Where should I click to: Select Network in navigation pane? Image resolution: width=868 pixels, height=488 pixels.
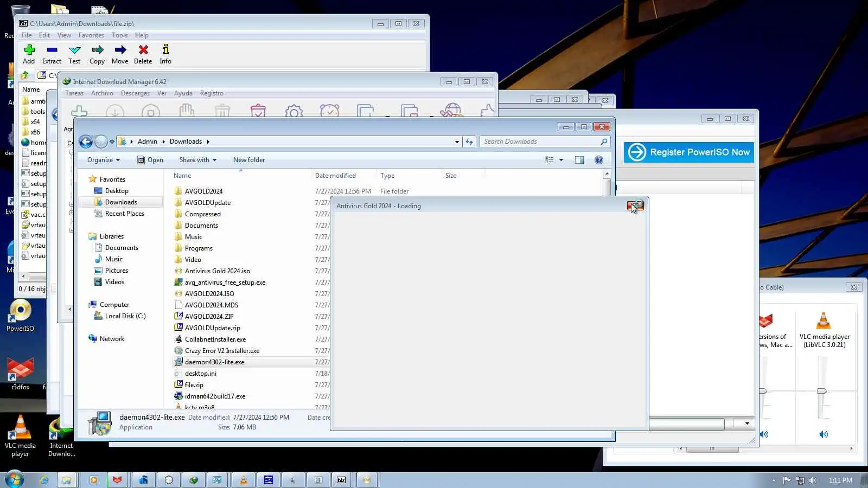pos(112,339)
